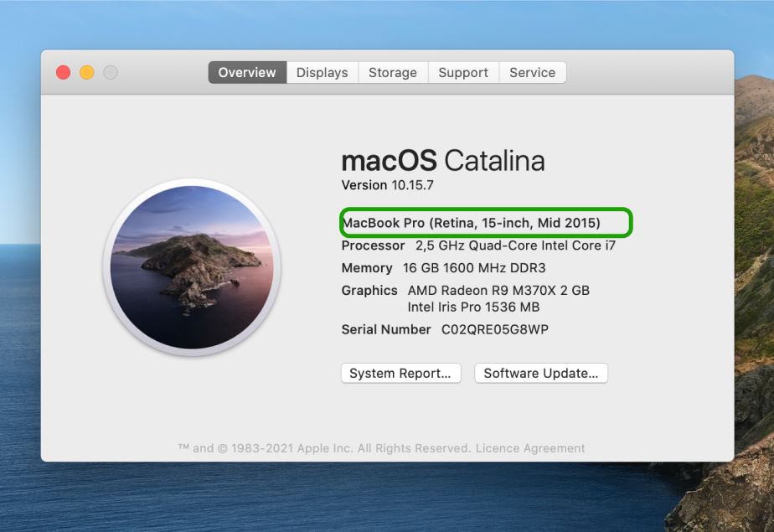Close the About This Mac window
The width and height of the screenshot is (774, 532).
pos(63,73)
